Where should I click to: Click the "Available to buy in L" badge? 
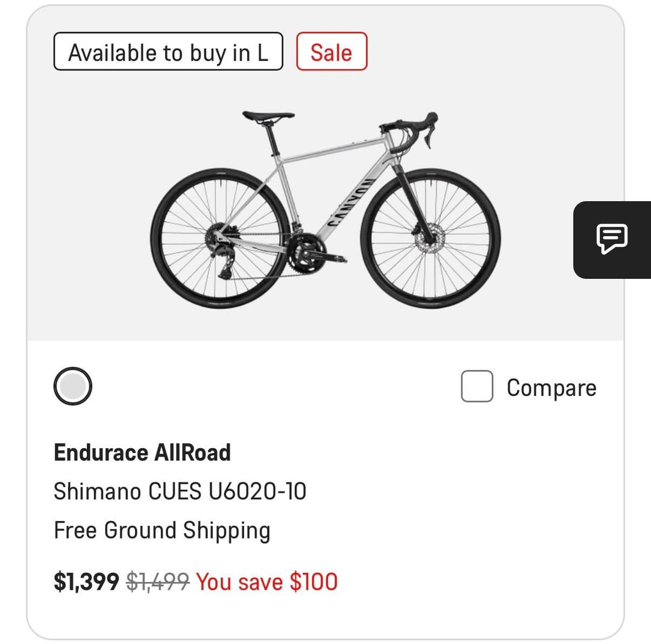(168, 52)
